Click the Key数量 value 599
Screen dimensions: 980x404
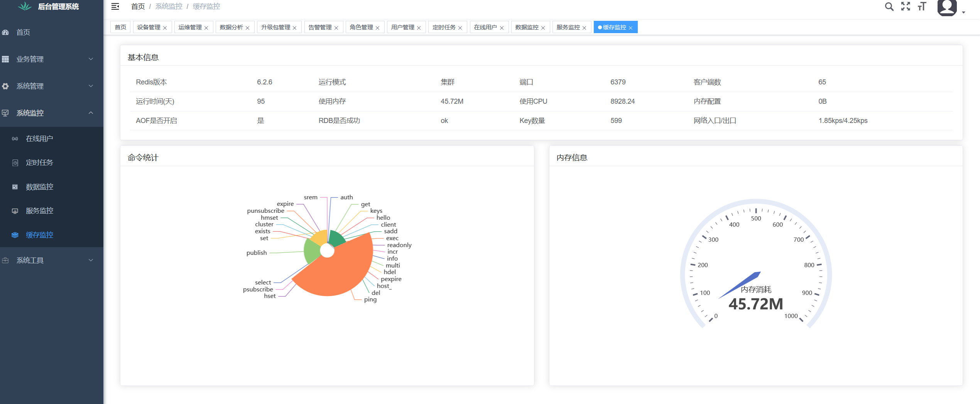pyautogui.click(x=616, y=121)
